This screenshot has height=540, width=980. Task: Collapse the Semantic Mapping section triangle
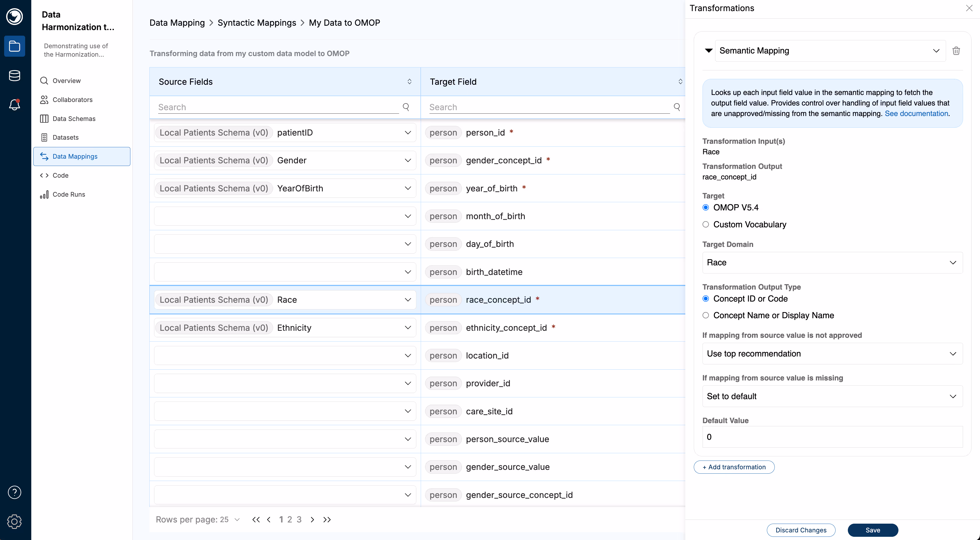coord(708,51)
